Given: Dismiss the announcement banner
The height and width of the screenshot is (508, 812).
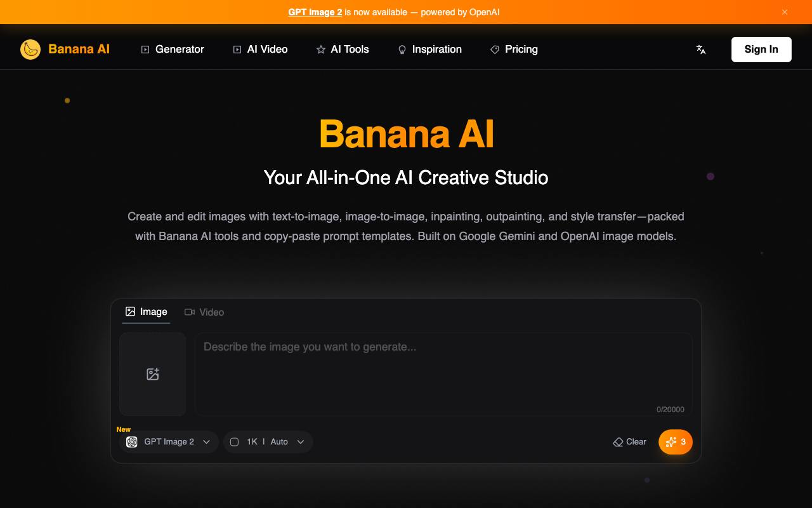Looking at the screenshot, I should 785,12.
